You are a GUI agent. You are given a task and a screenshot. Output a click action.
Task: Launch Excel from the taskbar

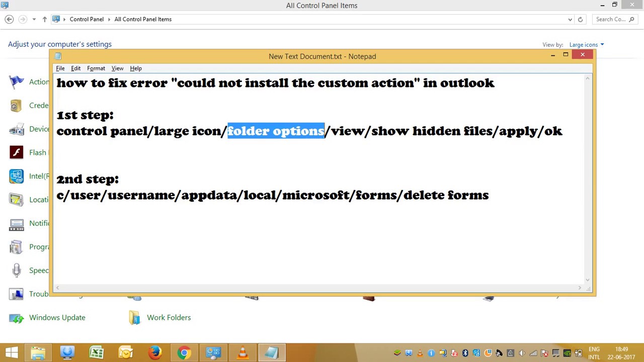click(96, 353)
